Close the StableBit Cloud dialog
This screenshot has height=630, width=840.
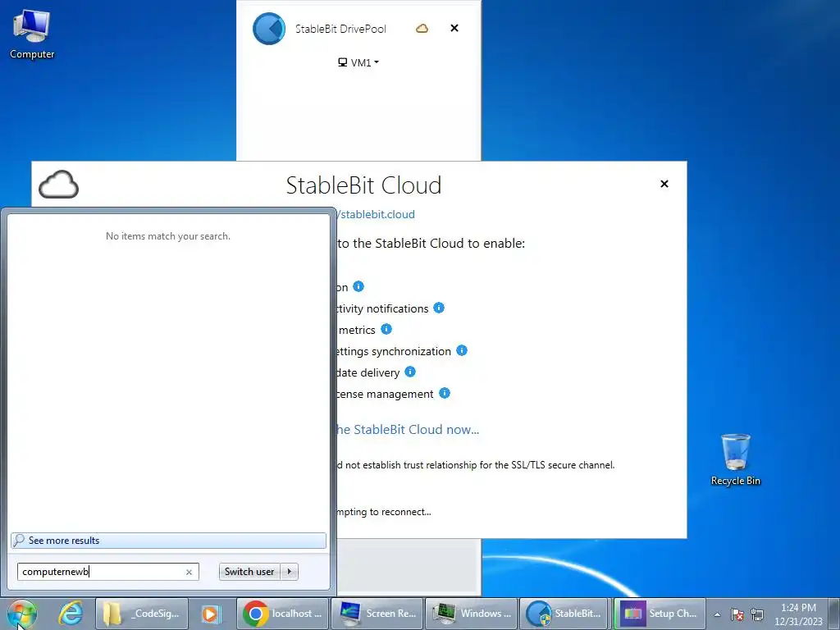664,184
